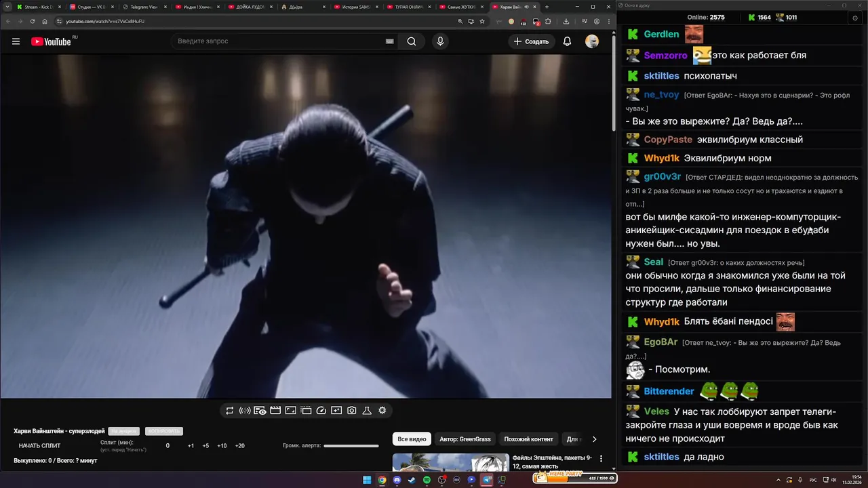868x488 pixels.
Task: Select the Все видео filter chip
Action: [412, 439]
